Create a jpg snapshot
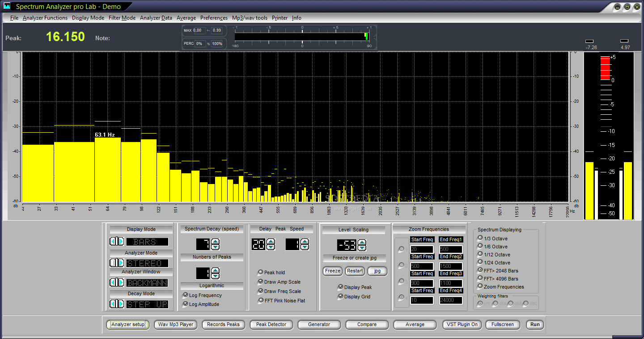This screenshot has height=339, width=644. 377,271
